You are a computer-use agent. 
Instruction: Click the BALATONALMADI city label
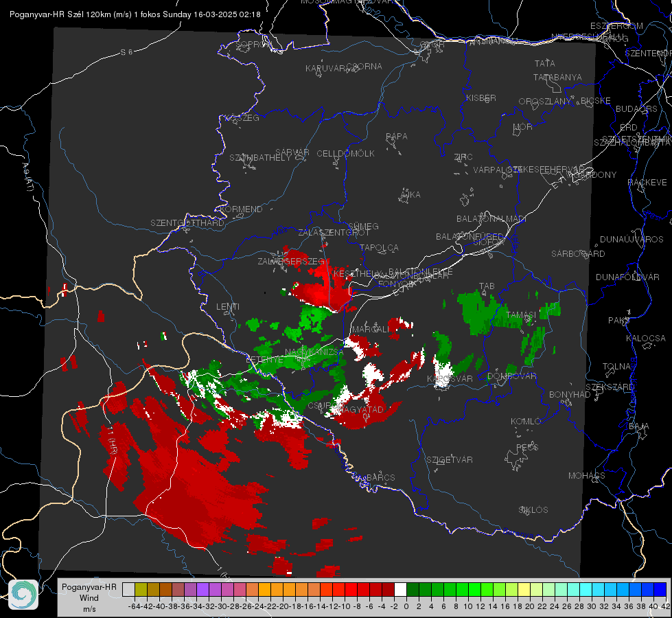[491, 219]
